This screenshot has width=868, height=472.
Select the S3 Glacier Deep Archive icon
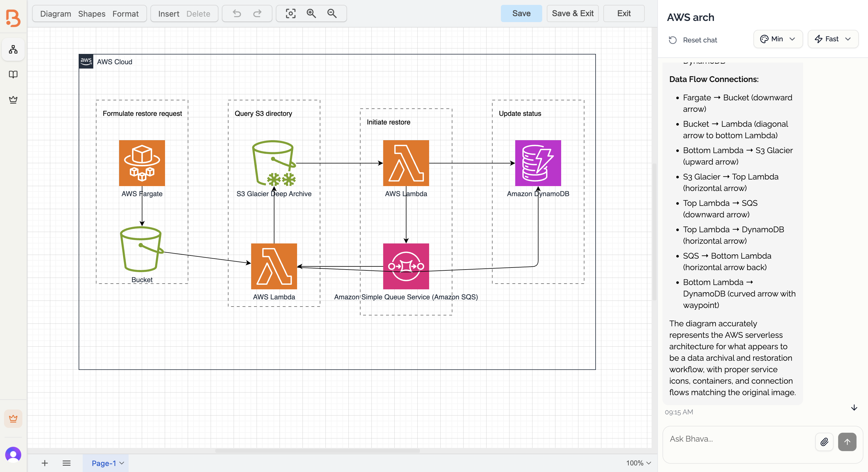(274, 163)
